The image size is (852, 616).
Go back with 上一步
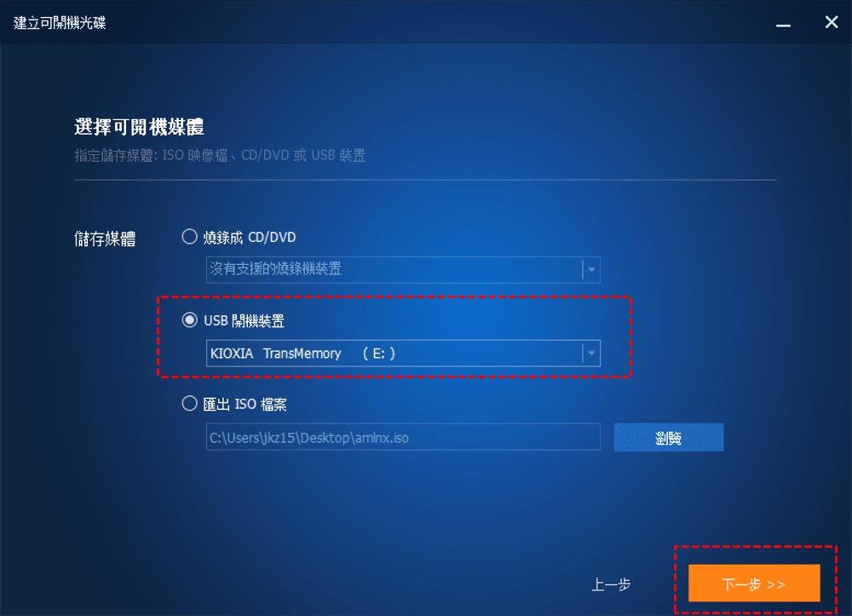coord(611,584)
